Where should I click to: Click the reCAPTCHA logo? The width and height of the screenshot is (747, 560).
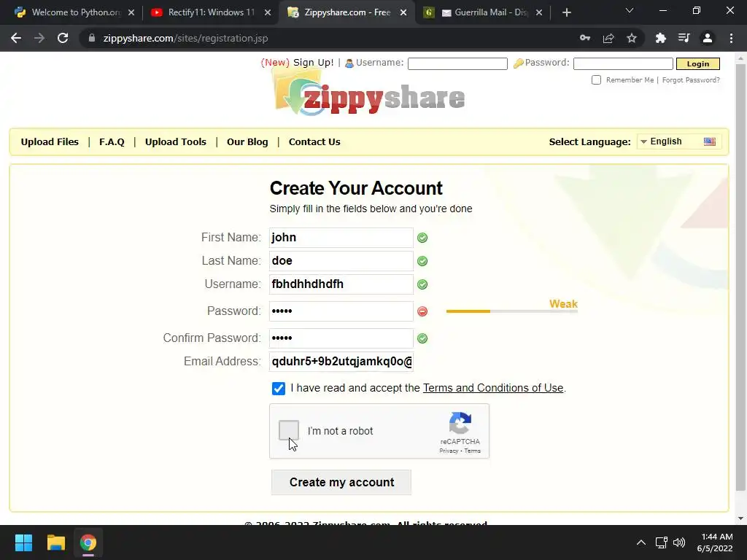pyautogui.click(x=460, y=423)
